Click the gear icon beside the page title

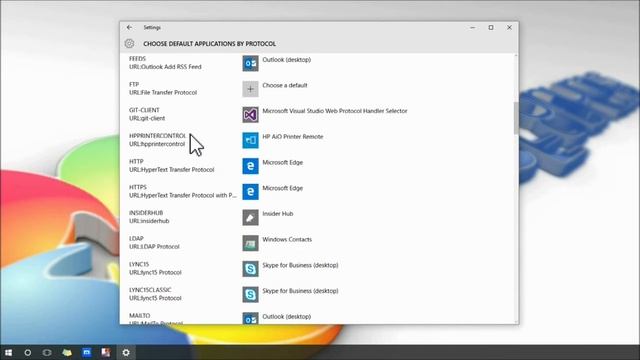(129, 43)
